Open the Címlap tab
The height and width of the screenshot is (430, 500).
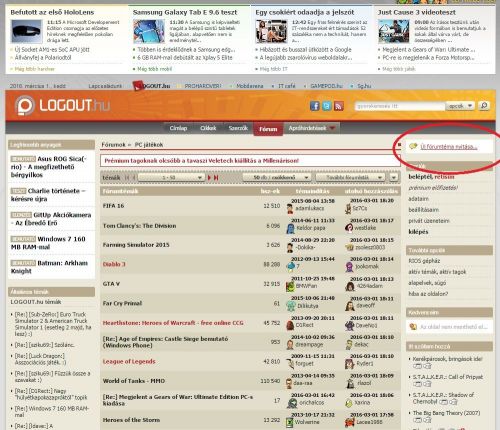point(178,128)
